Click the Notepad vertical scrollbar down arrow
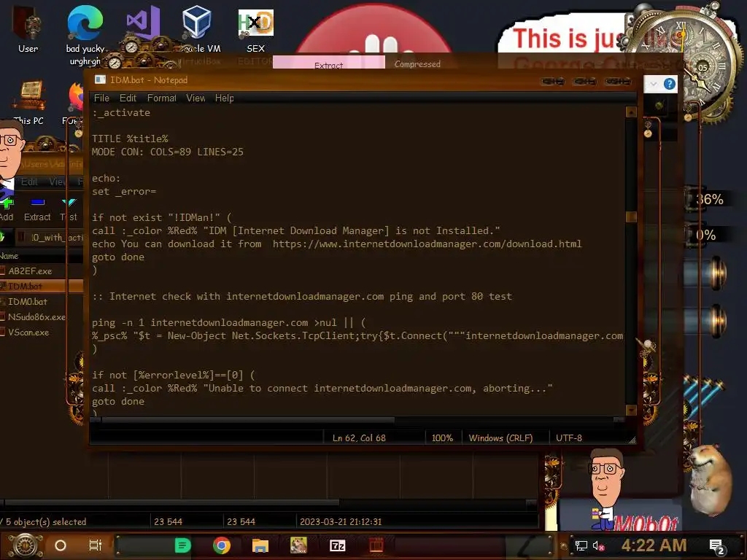The height and width of the screenshot is (560, 747). click(x=631, y=410)
